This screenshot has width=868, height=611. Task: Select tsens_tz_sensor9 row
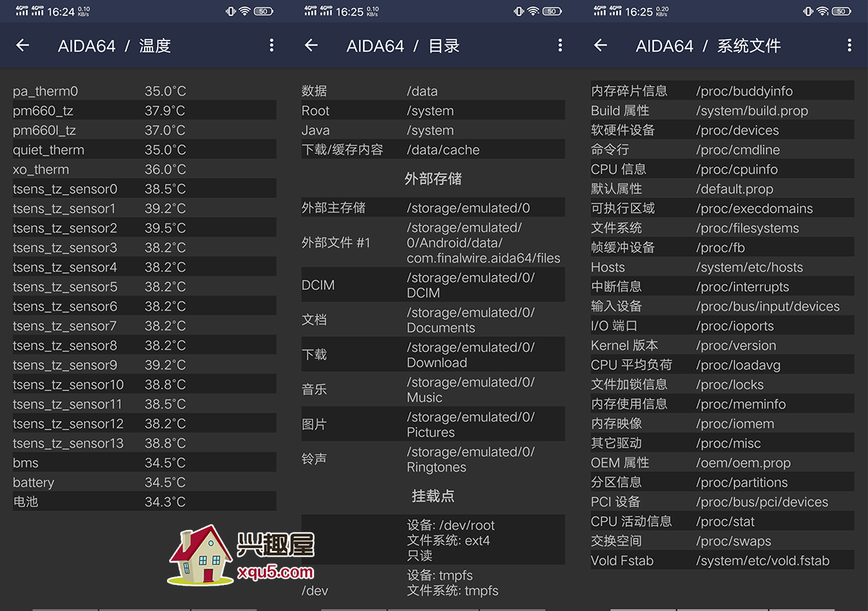(145, 364)
